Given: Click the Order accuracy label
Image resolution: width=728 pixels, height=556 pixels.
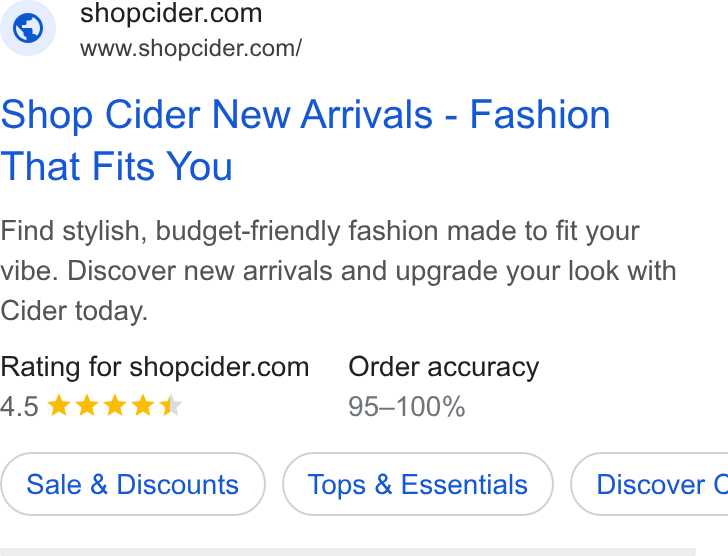Looking at the screenshot, I should pyautogui.click(x=444, y=367).
